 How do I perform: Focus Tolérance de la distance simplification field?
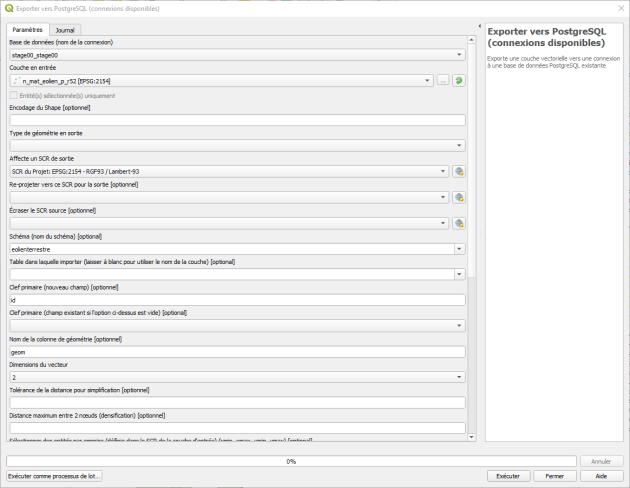click(237, 403)
